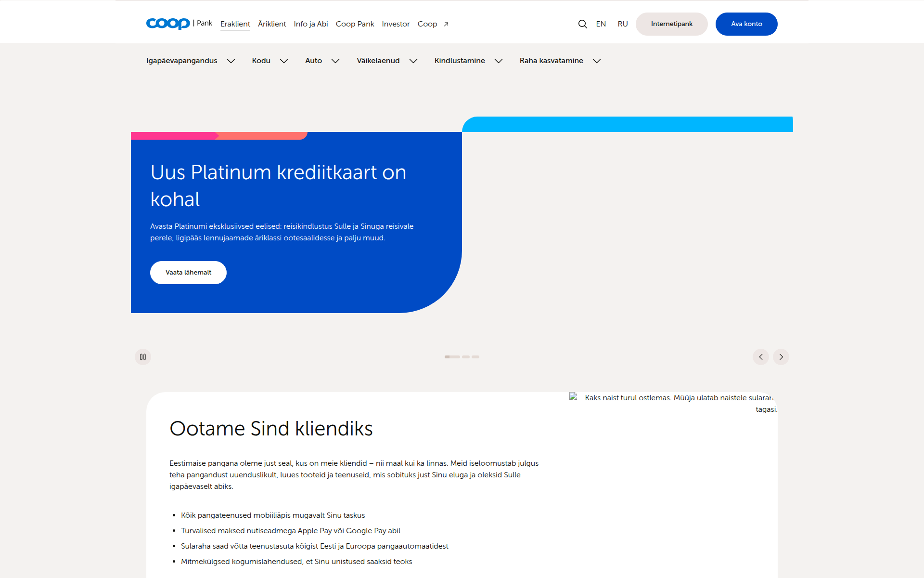Expand the Väikelaenud menu
Screen dimensions: 924x578
[387, 61]
